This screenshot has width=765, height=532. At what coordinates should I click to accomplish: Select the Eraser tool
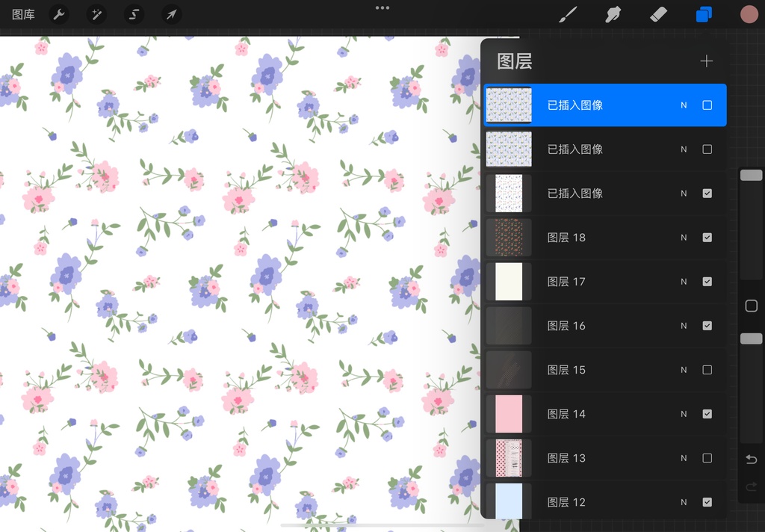coord(658,14)
